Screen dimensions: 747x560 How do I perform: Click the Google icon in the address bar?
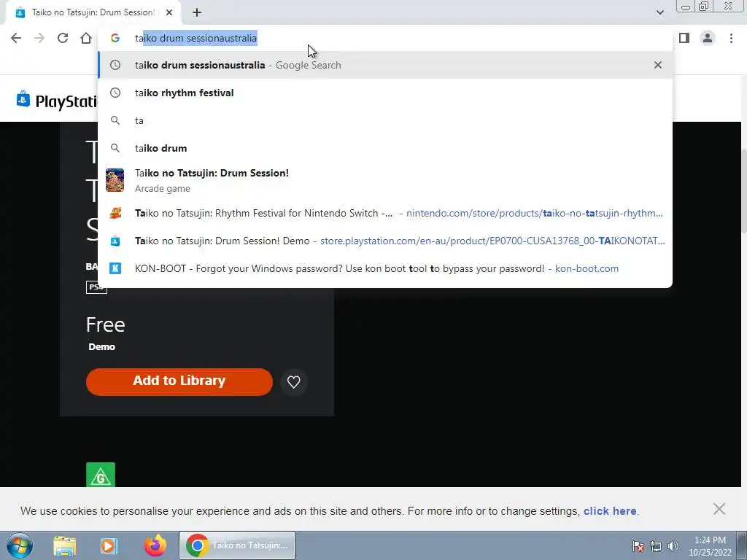click(115, 38)
